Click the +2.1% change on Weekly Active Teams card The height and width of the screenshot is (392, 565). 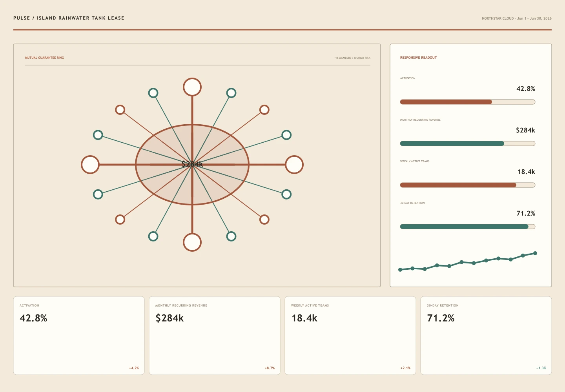coord(405,368)
